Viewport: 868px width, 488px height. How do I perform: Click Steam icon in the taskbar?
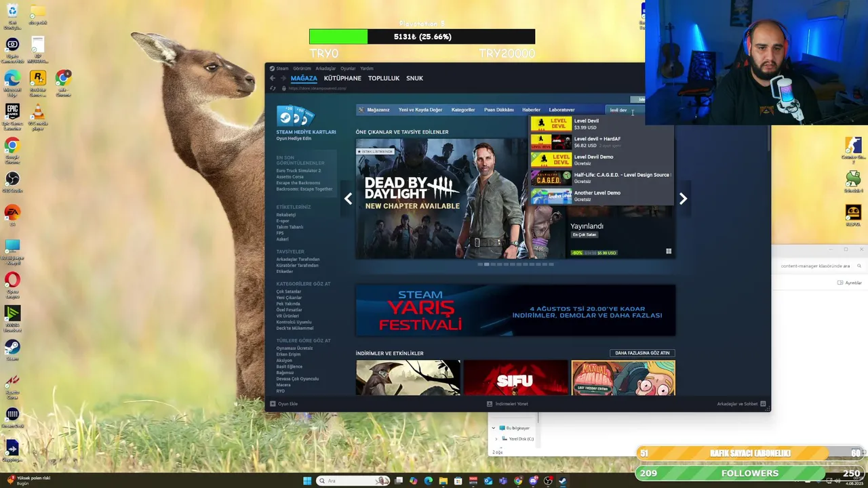coord(563,481)
